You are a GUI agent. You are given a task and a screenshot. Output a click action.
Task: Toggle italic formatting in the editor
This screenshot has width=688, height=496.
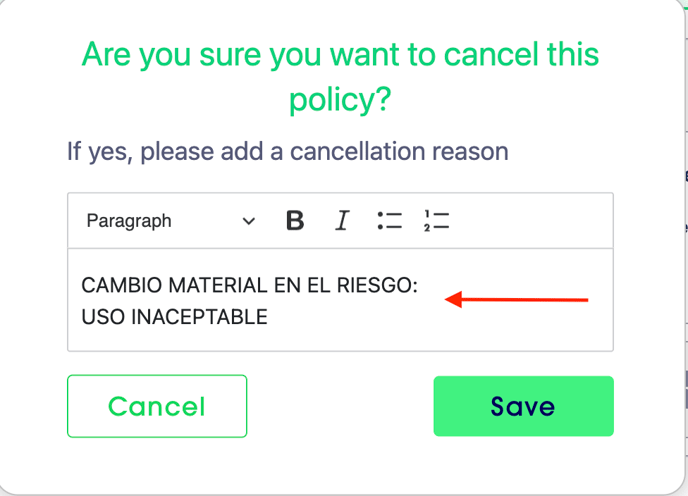[x=342, y=221]
